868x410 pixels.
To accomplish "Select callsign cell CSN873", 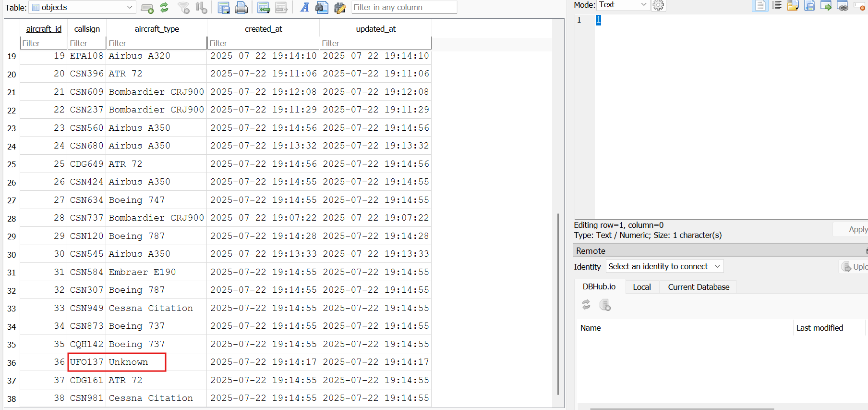I will pos(87,326).
